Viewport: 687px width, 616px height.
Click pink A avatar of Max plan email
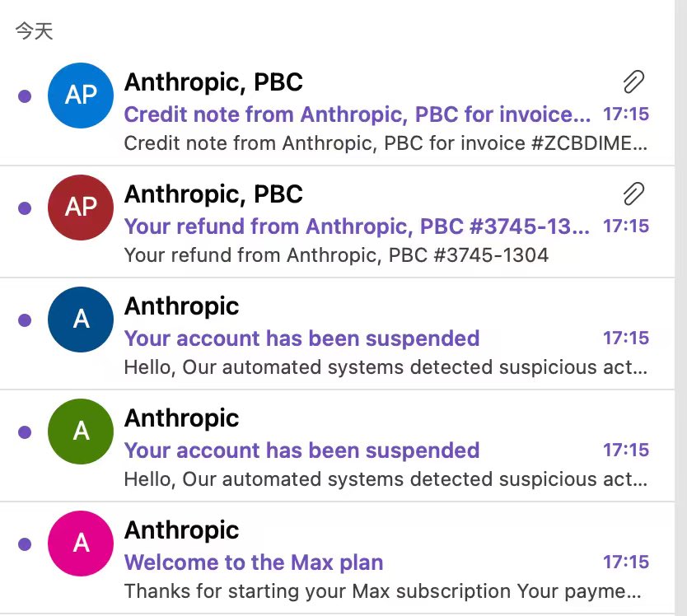pos(81,543)
